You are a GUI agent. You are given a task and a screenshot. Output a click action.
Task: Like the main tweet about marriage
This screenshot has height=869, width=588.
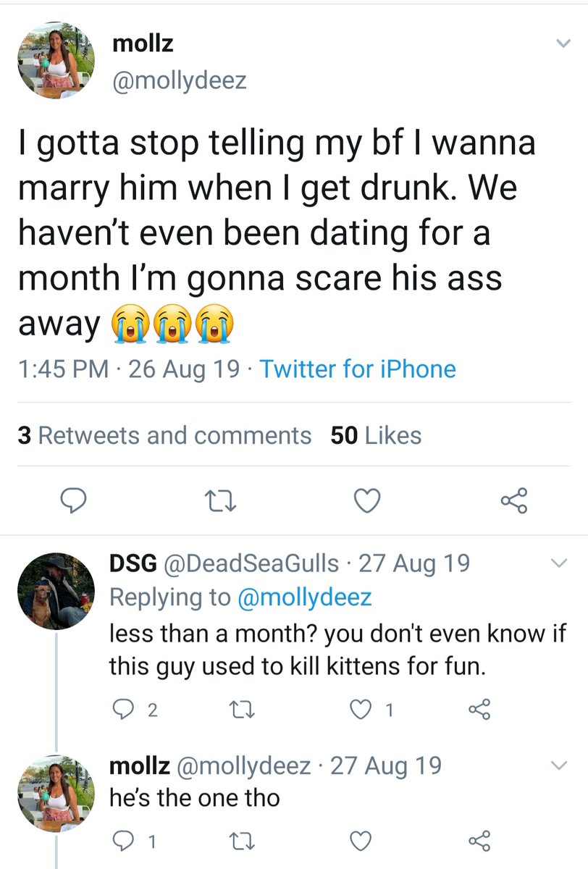(x=366, y=500)
